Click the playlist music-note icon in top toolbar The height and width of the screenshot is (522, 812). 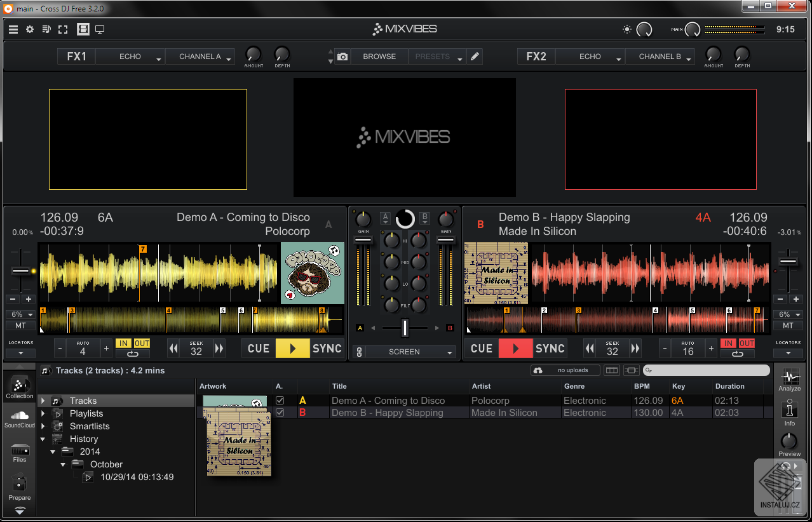(46, 29)
